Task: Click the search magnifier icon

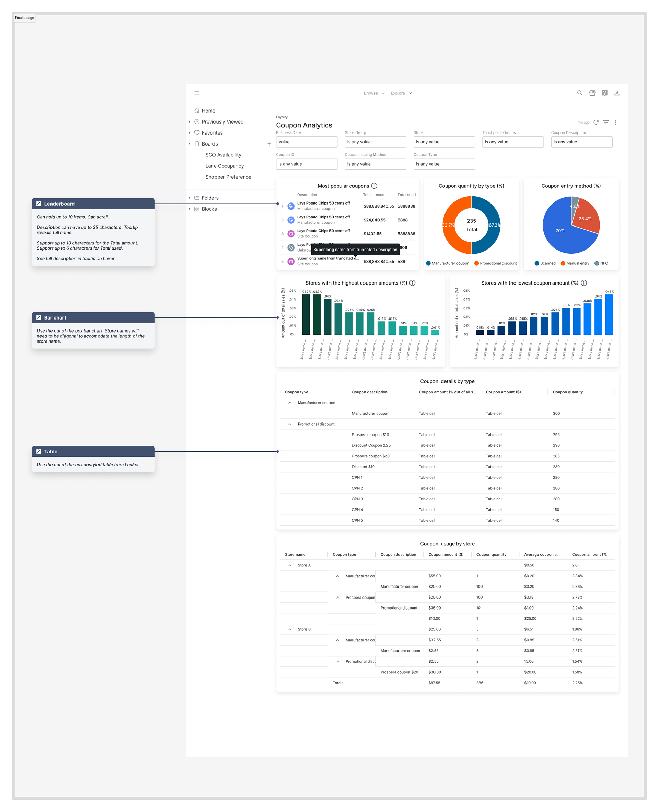Action: pyautogui.click(x=580, y=93)
